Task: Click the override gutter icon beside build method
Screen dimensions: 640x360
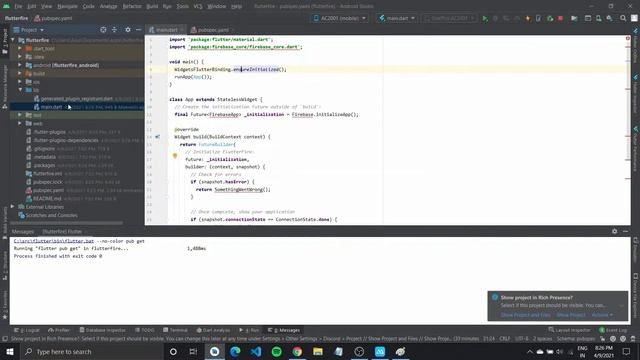Action: click(x=158, y=137)
